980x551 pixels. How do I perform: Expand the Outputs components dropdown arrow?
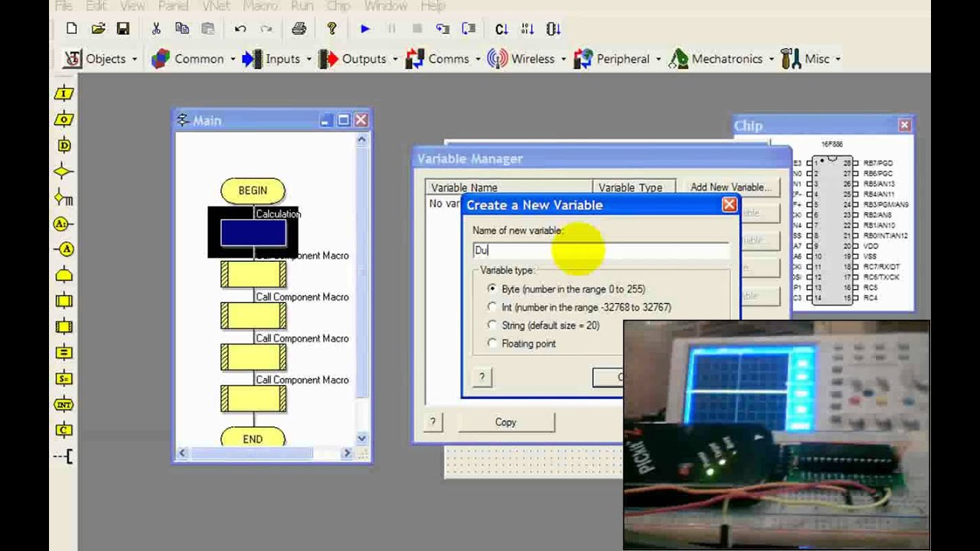395,59
